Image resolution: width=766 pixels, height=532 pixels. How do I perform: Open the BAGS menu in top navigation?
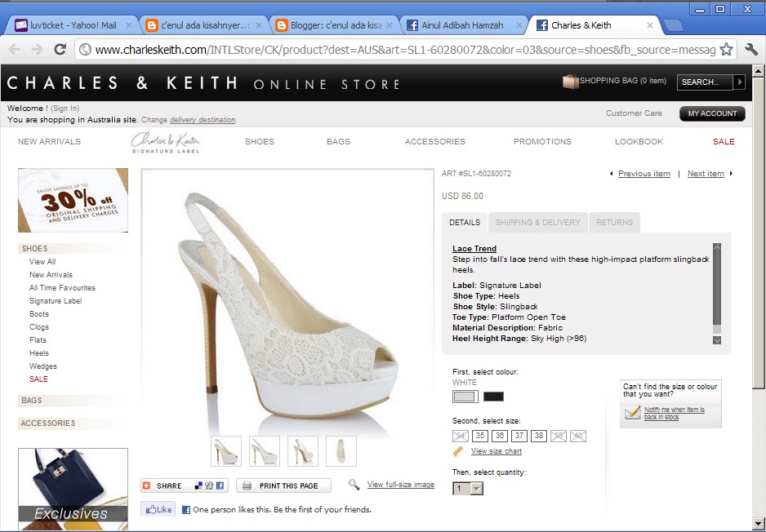339,141
